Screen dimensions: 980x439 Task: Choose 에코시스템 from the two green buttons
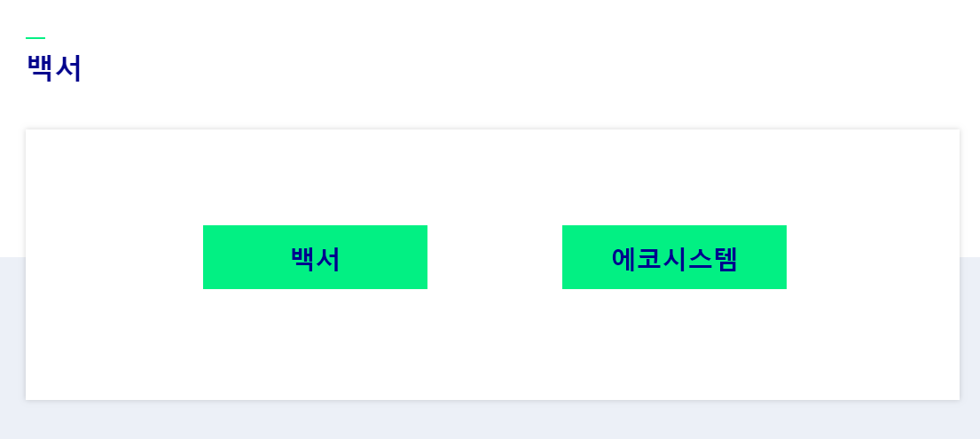click(x=674, y=257)
